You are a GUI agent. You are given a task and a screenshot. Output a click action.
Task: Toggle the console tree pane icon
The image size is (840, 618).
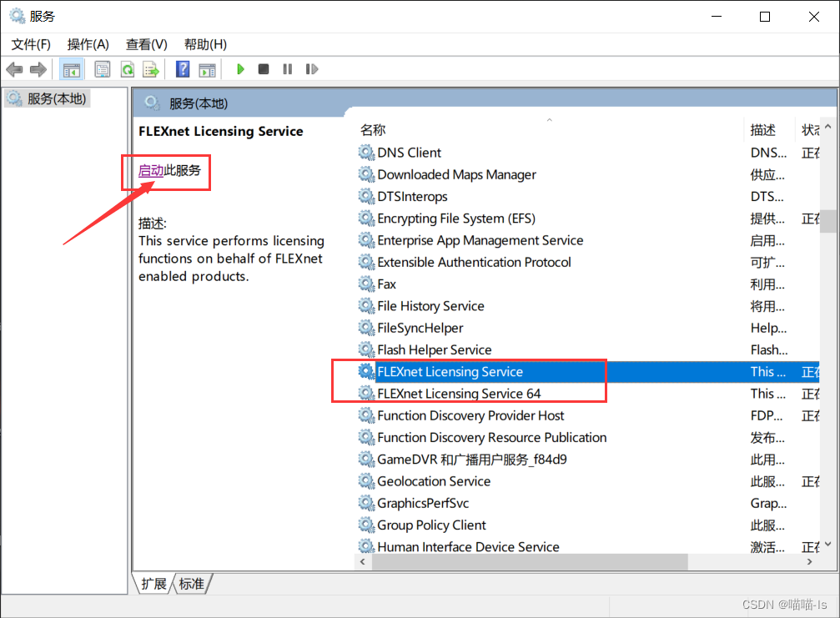71,69
